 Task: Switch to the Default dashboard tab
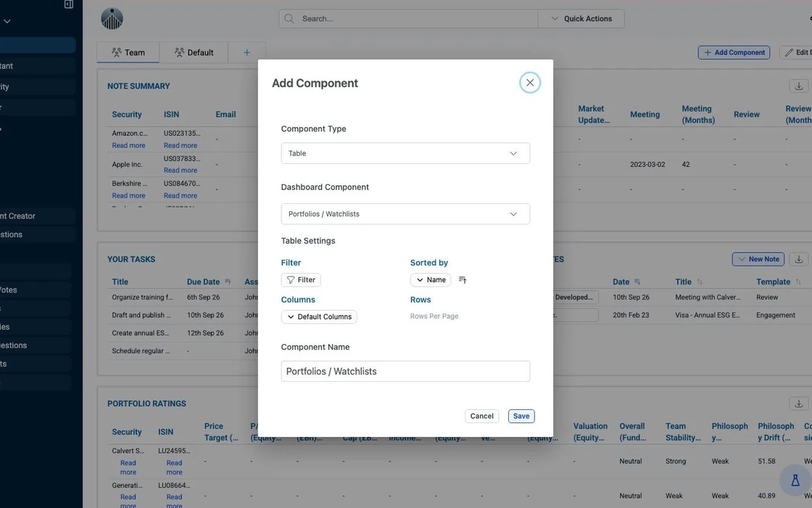(194, 52)
